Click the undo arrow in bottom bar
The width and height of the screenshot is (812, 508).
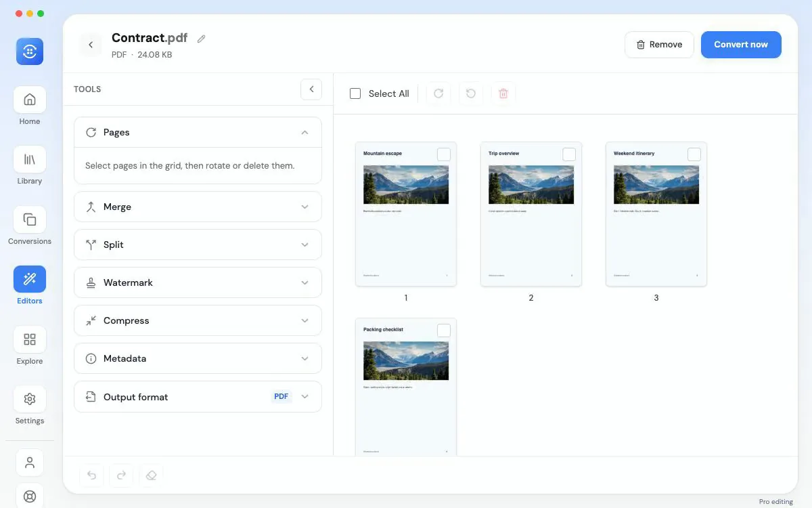click(x=92, y=475)
